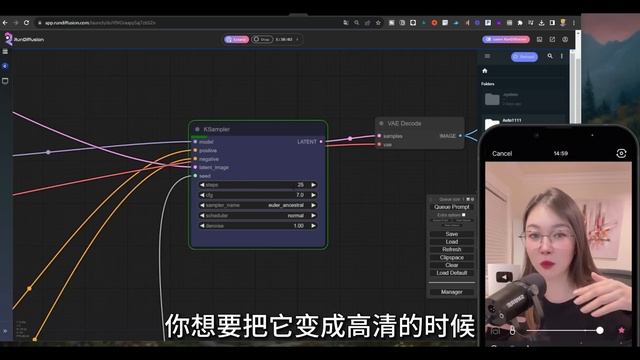Click the browser address bar URL
The image size is (640, 360).
pyautogui.click(x=100, y=23)
